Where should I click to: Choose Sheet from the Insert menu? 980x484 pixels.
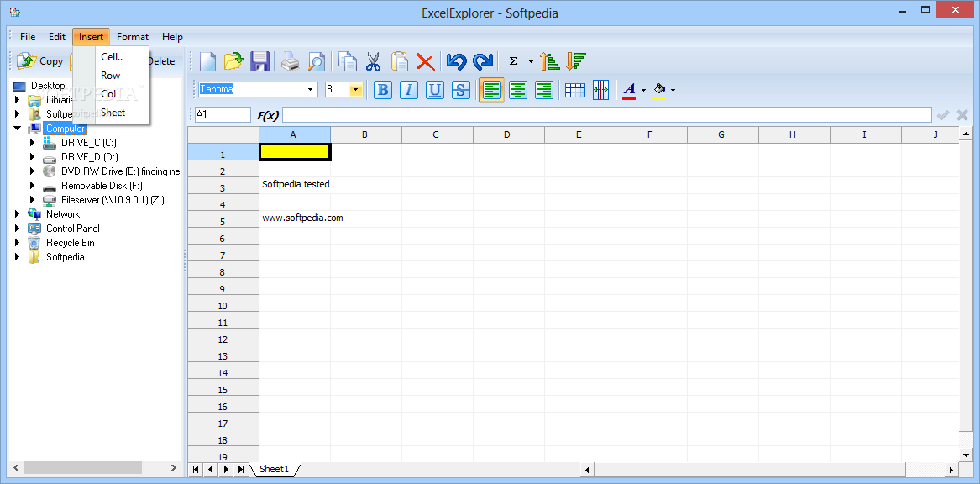click(111, 113)
